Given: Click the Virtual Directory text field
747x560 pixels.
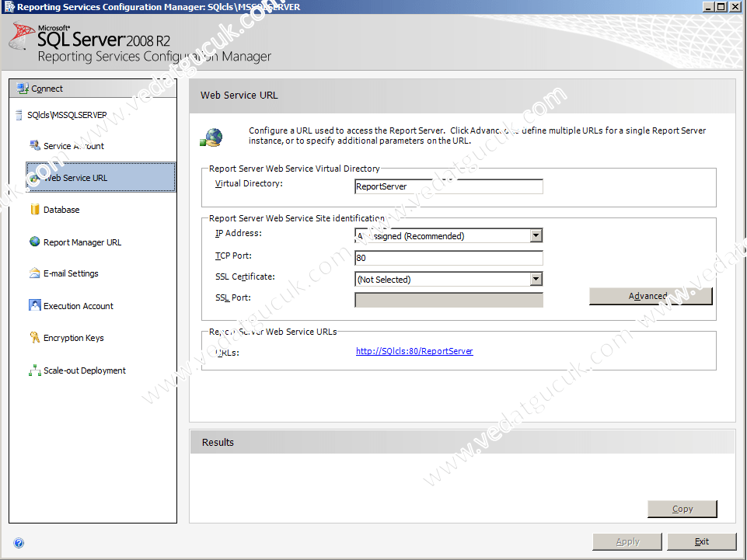Looking at the screenshot, I should [449, 186].
